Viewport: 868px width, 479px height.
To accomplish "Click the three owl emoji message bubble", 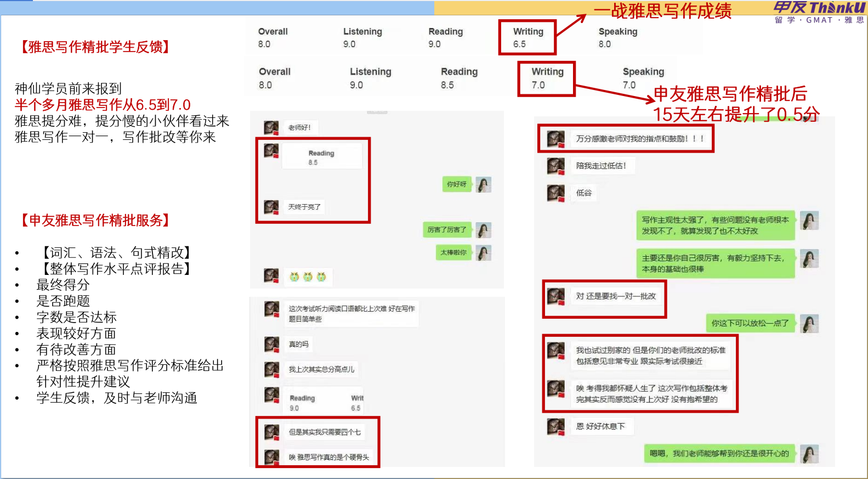I will (308, 277).
